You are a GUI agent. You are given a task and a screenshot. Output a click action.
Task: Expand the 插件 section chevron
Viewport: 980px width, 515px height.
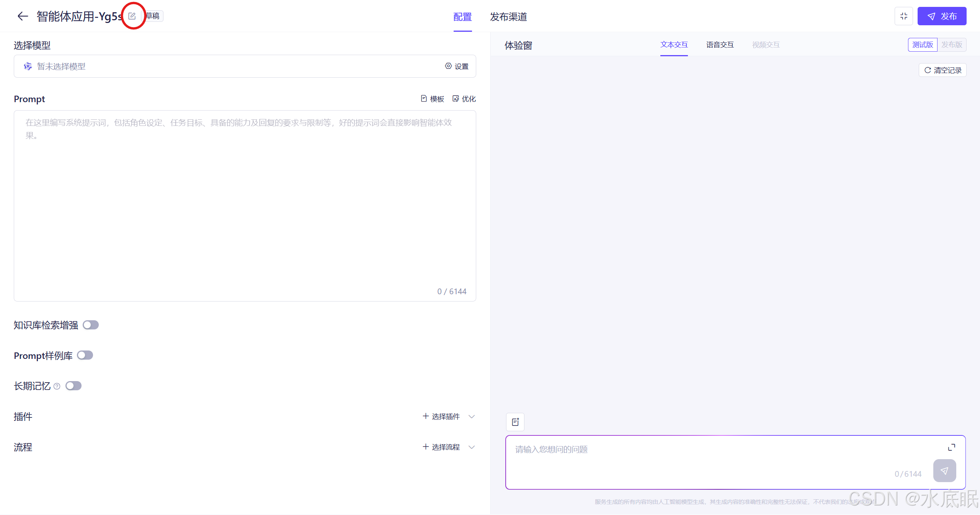(x=472, y=416)
